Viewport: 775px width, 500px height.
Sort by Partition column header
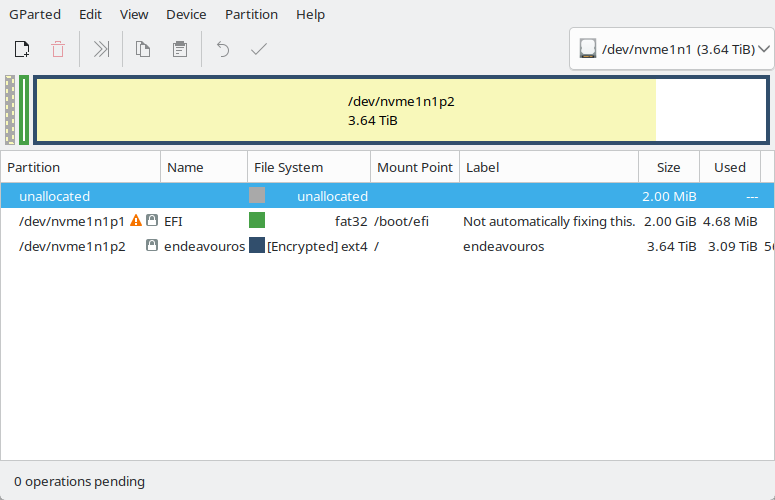click(81, 167)
